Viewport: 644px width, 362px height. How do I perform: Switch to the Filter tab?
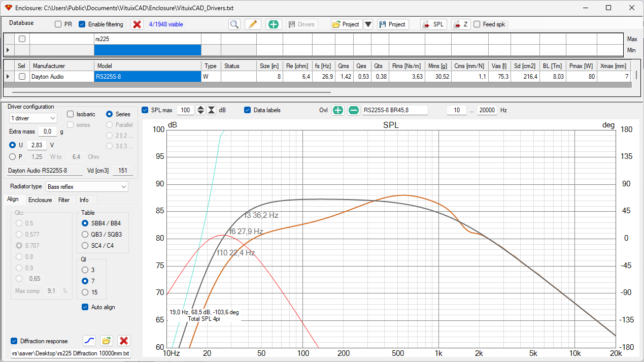(x=64, y=200)
